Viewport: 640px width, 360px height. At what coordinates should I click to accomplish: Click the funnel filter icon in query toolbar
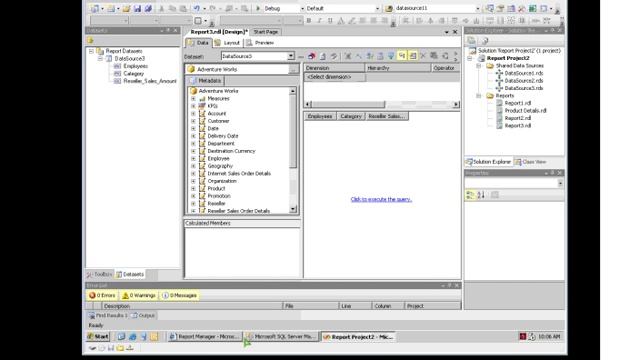coord(391,56)
